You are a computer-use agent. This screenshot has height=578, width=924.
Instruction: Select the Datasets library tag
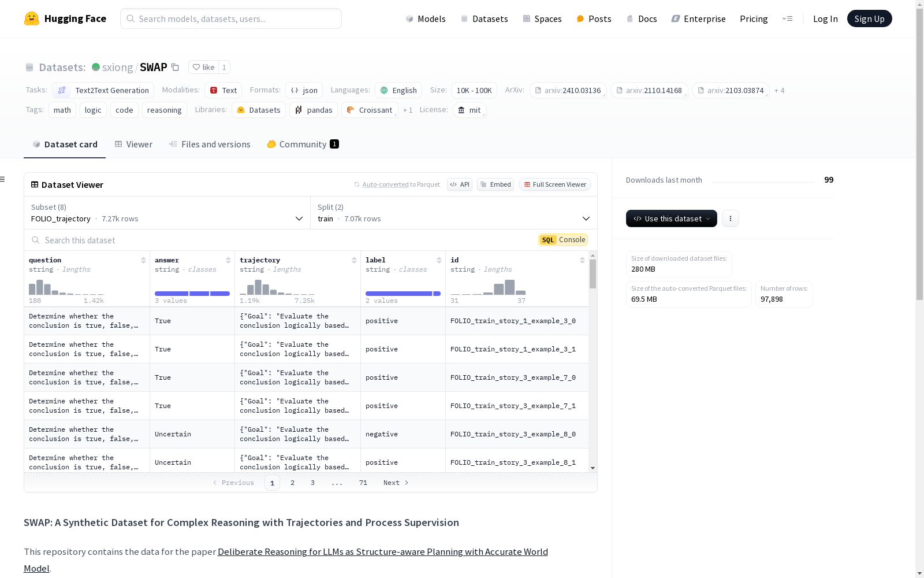[259, 110]
